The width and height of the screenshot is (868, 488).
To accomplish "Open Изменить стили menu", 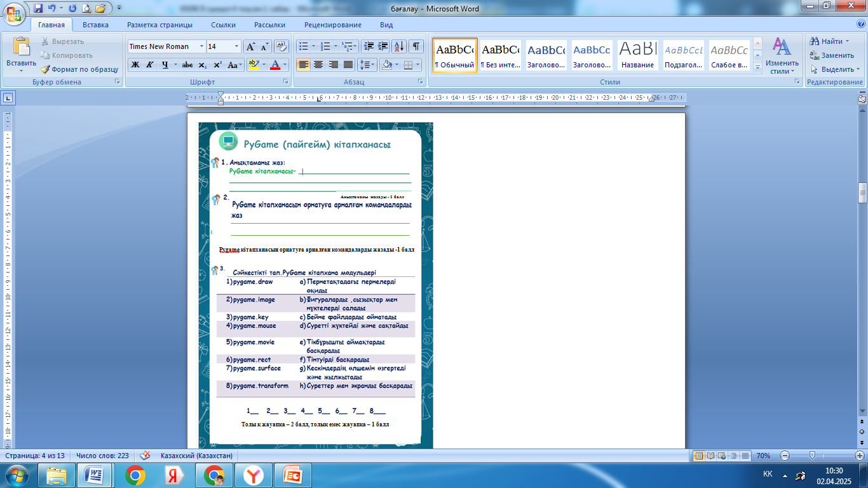I will (x=782, y=55).
